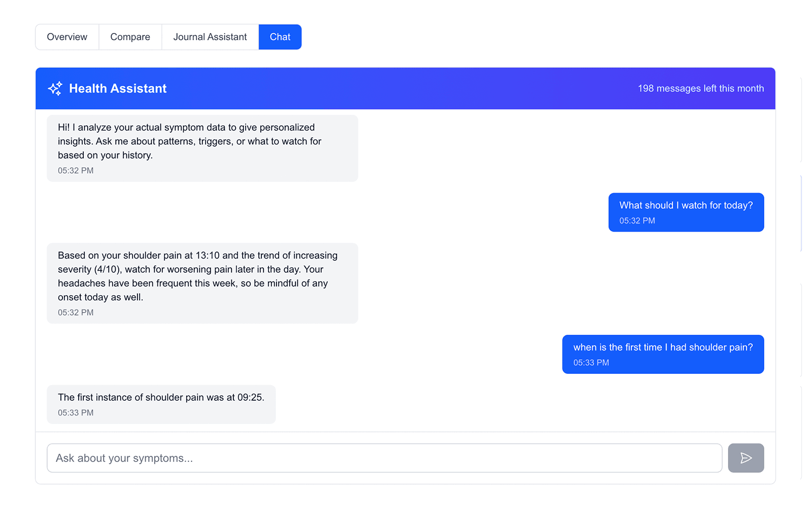Image resolution: width=812 pixels, height=508 pixels.
Task: Click the assistant's greeting message bubble
Action: (x=202, y=148)
